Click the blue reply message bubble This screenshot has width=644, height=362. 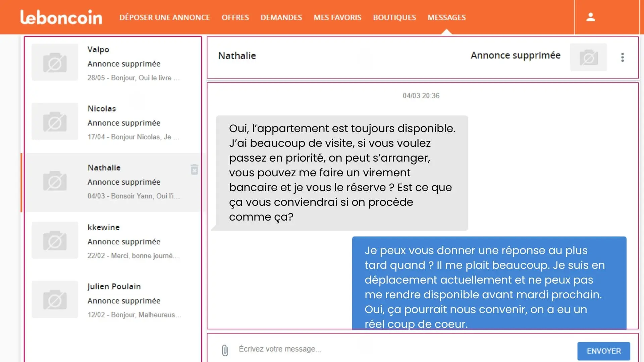489,283
